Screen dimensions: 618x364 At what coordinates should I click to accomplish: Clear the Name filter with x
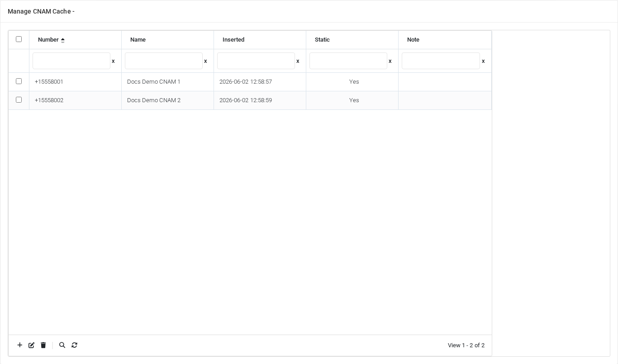(x=205, y=61)
